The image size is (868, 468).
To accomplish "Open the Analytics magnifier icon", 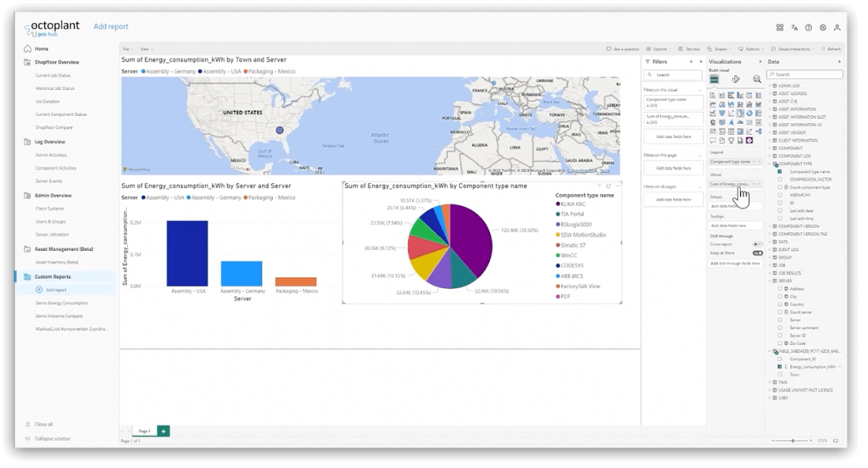I will pyautogui.click(x=757, y=79).
